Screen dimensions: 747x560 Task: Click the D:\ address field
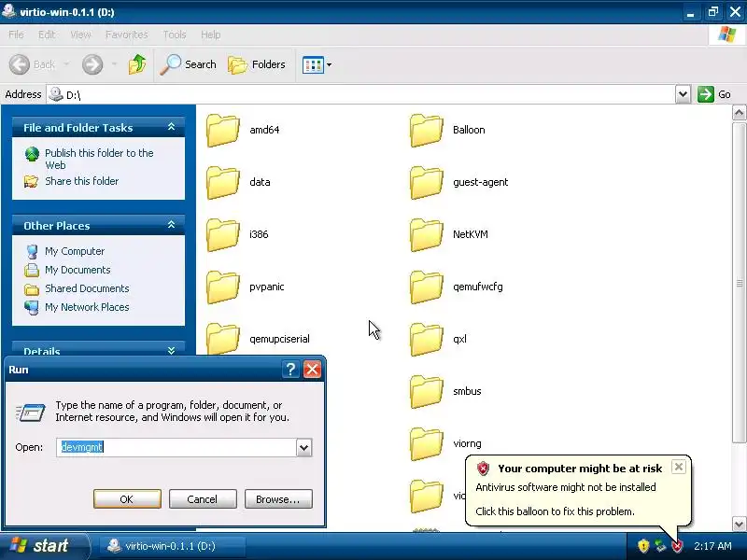[x=360, y=94]
